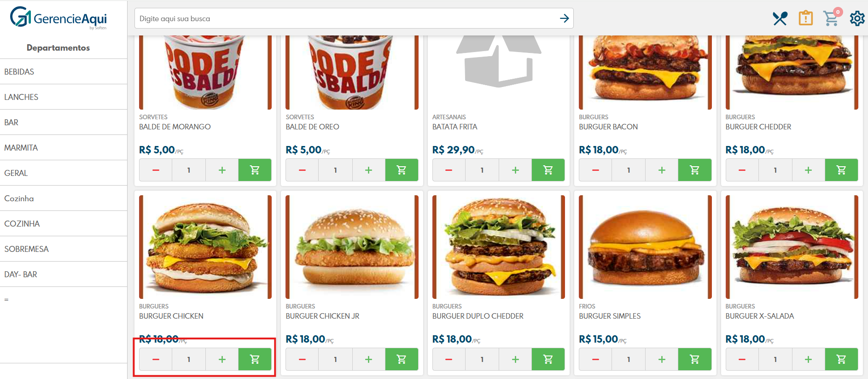Open the crossed fork and knife icon
This screenshot has width=868, height=379.
point(780,18)
